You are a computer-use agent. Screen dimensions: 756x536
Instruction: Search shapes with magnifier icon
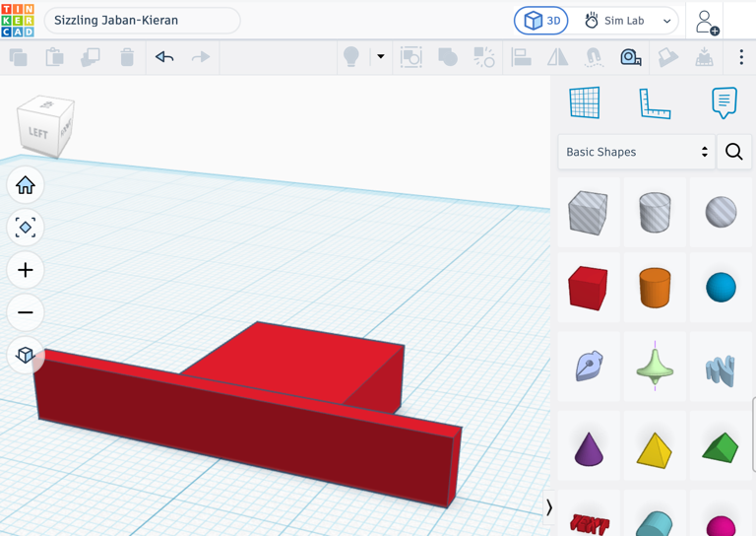pyautogui.click(x=733, y=152)
